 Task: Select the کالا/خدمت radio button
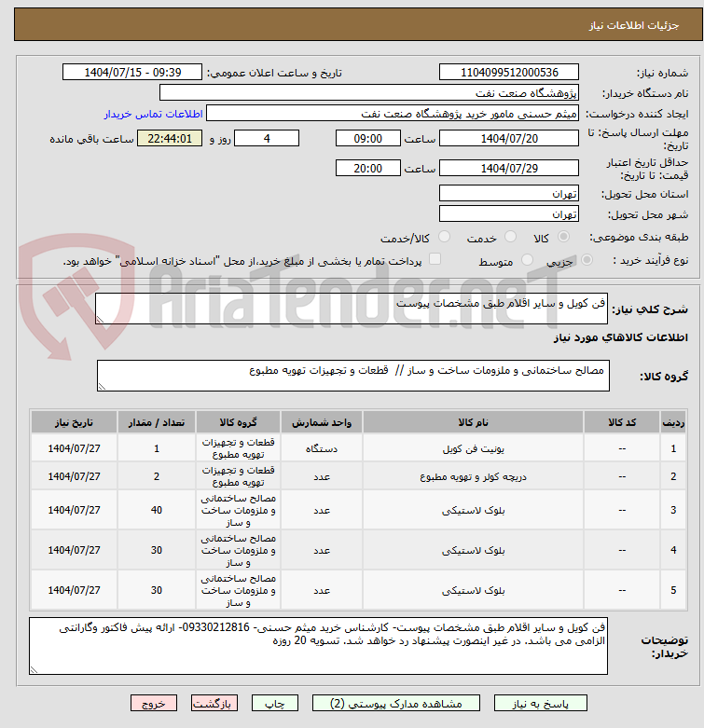[444, 237]
